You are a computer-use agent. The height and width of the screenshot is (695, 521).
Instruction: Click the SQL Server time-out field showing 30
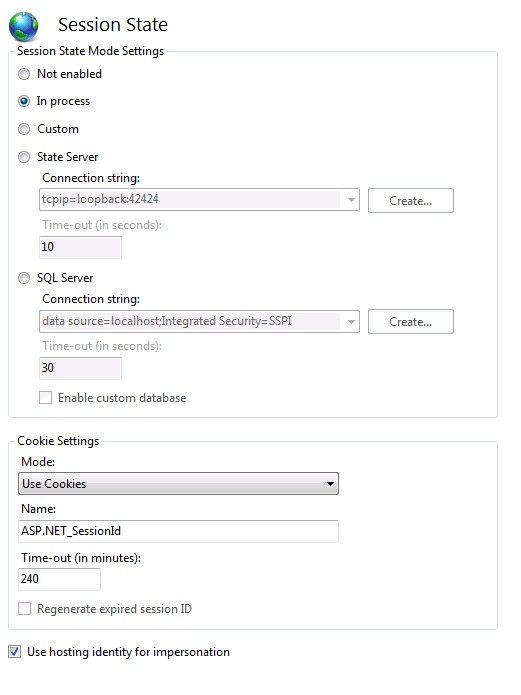pos(80,368)
